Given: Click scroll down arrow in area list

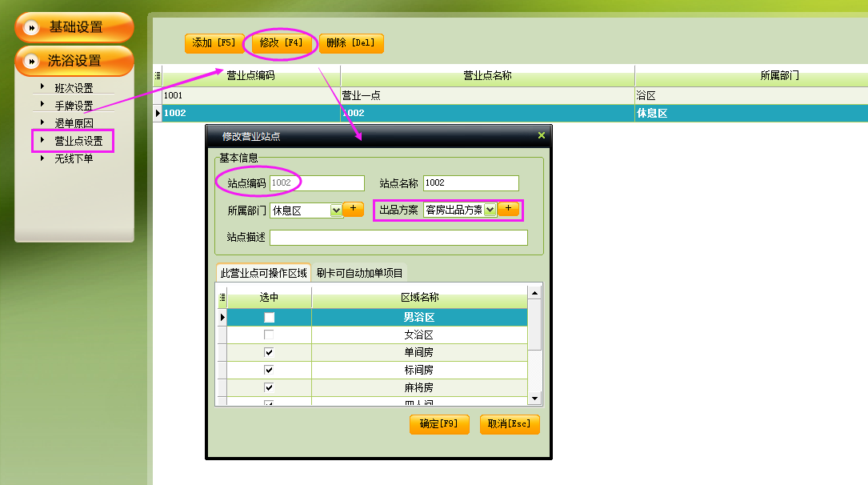Looking at the screenshot, I should pos(535,398).
